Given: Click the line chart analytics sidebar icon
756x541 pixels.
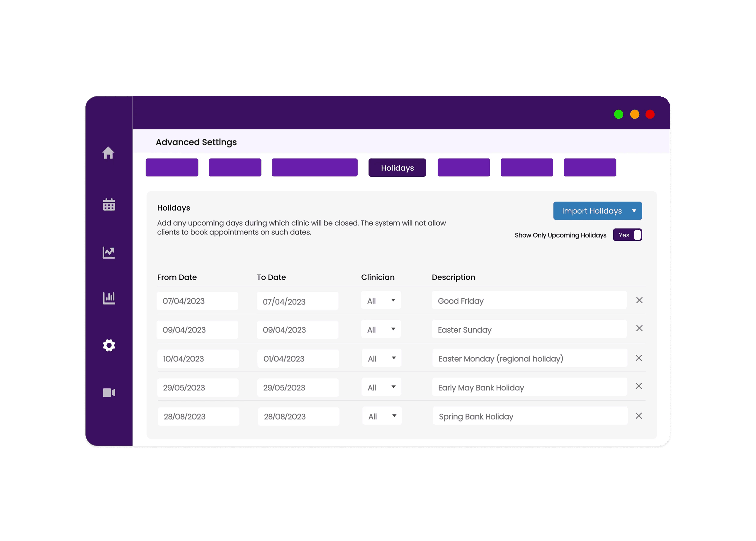Looking at the screenshot, I should click(x=109, y=252).
